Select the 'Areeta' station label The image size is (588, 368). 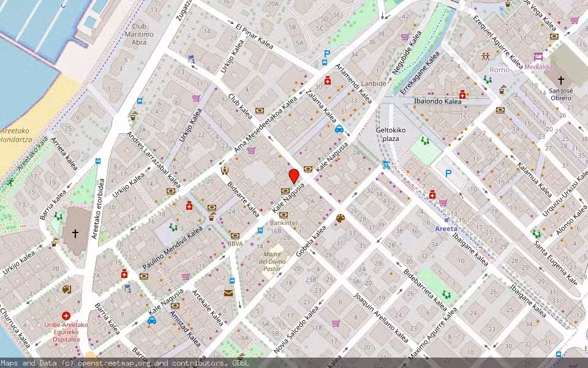coord(447,229)
